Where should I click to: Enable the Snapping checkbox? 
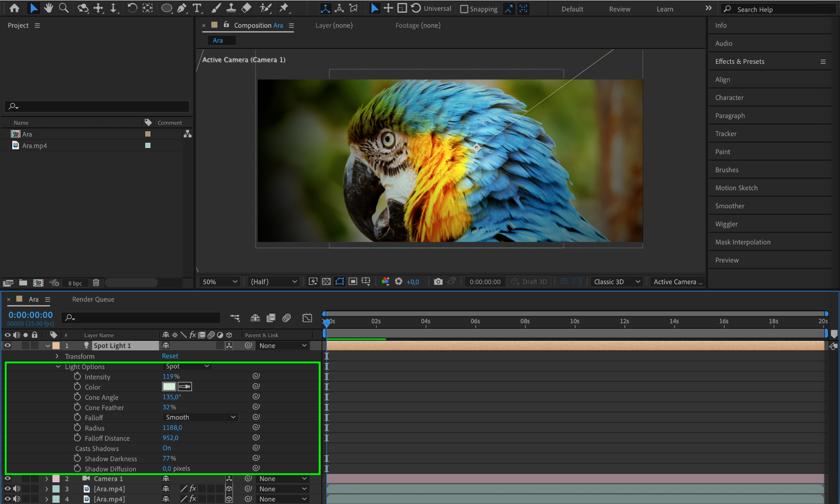(464, 9)
